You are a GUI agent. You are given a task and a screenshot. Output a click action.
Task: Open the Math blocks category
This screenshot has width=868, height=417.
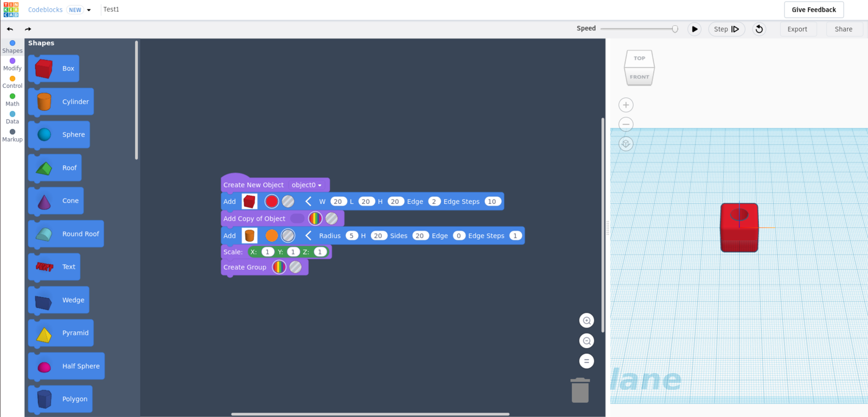click(x=12, y=100)
